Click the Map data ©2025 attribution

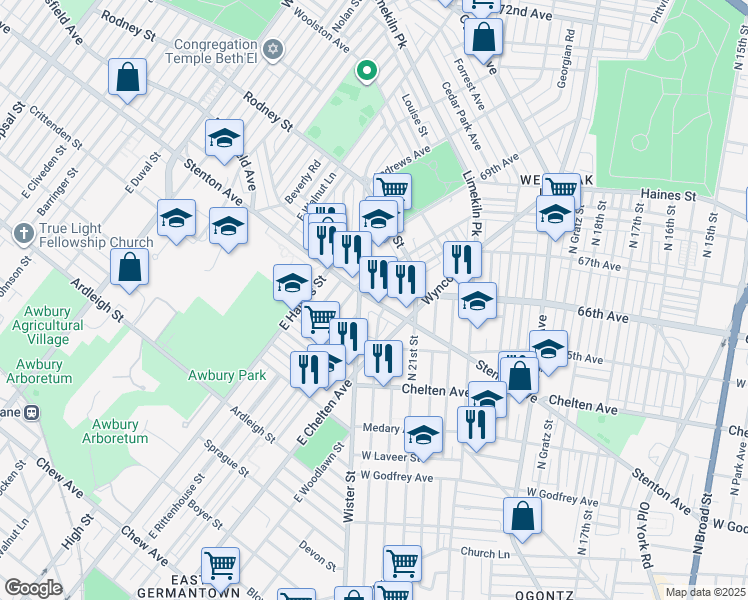(x=705, y=592)
